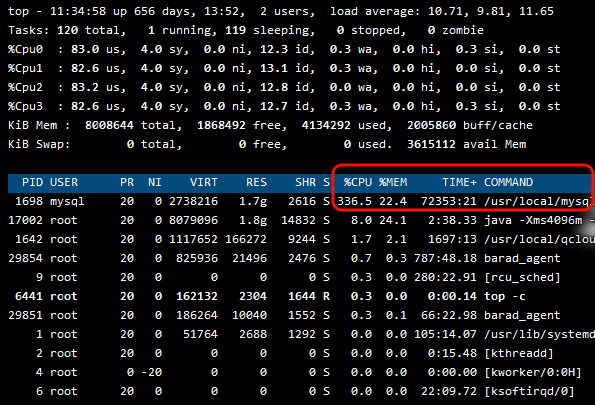
Task: Click the %Cpu0 label
Action: [25, 50]
